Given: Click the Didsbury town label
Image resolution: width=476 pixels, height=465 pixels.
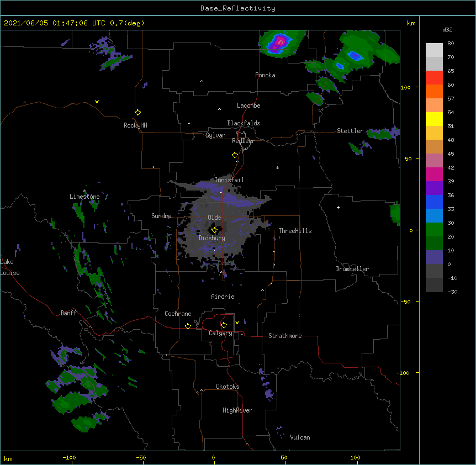Looking at the screenshot, I should tap(211, 238).
